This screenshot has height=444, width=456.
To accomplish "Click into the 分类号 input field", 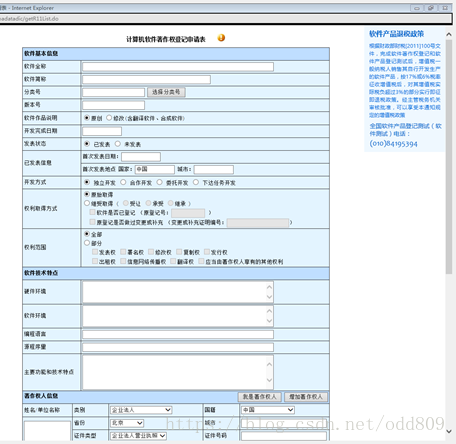I will pyautogui.click(x=113, y=92).
